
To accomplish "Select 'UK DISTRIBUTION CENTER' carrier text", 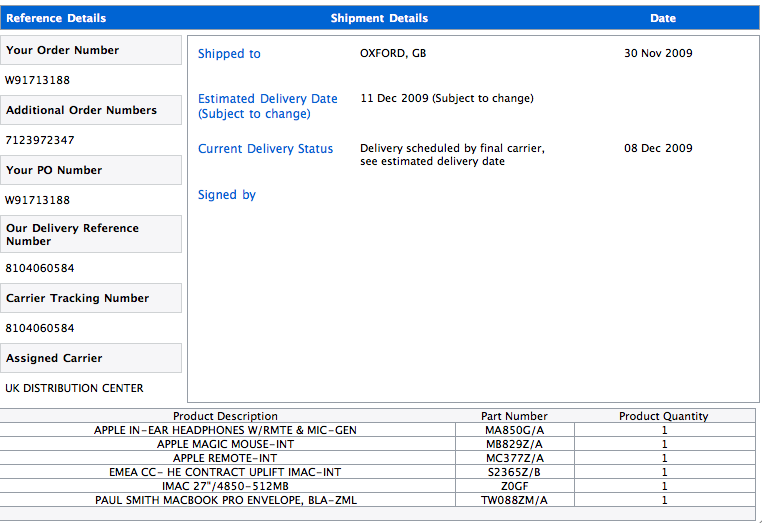I will click(x=74, y=388).
